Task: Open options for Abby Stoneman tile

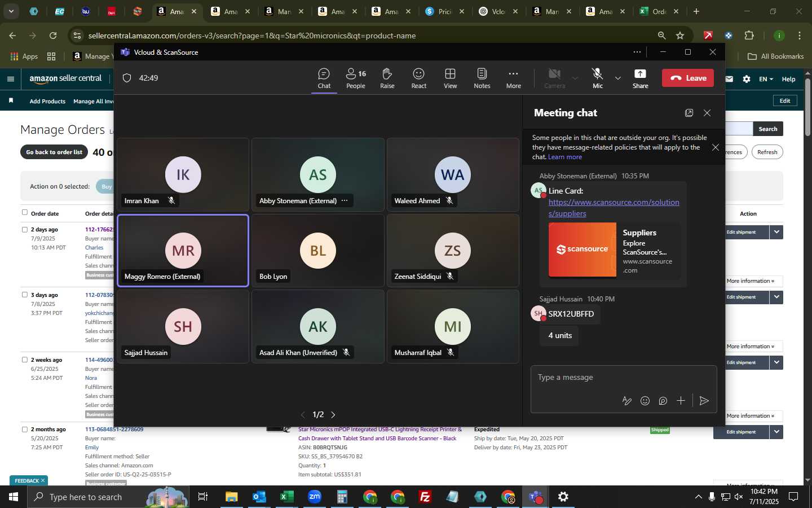Action: tap(345, 201)
